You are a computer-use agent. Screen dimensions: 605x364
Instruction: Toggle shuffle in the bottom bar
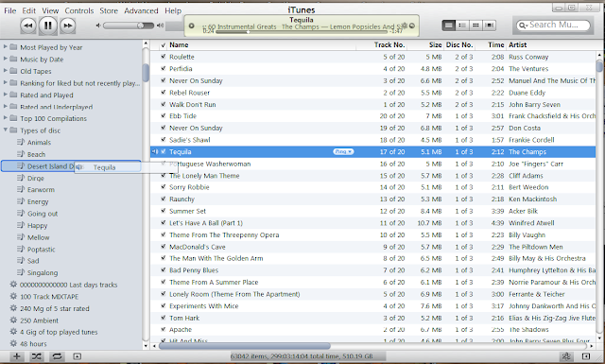pos(37,356)
